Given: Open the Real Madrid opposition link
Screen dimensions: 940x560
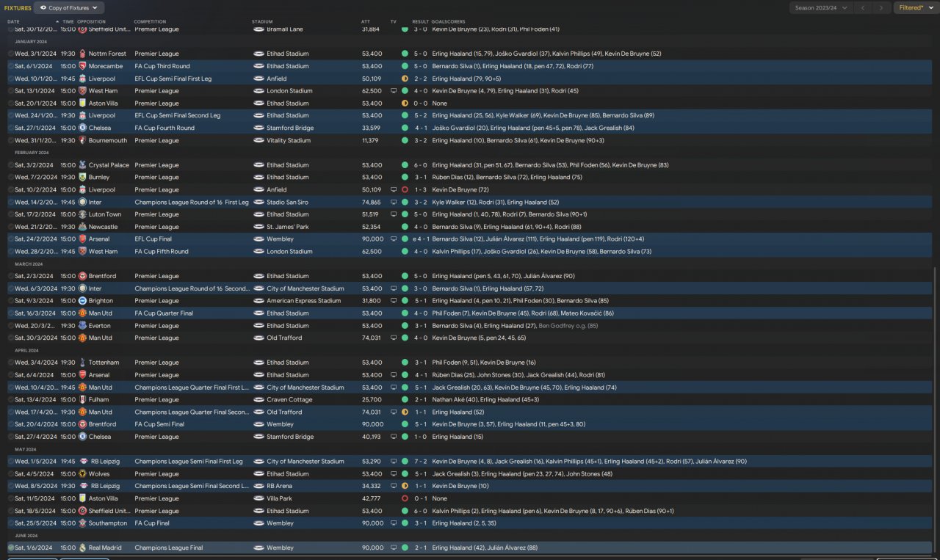Looking at the screenshot, I should (x=105, y=548).
